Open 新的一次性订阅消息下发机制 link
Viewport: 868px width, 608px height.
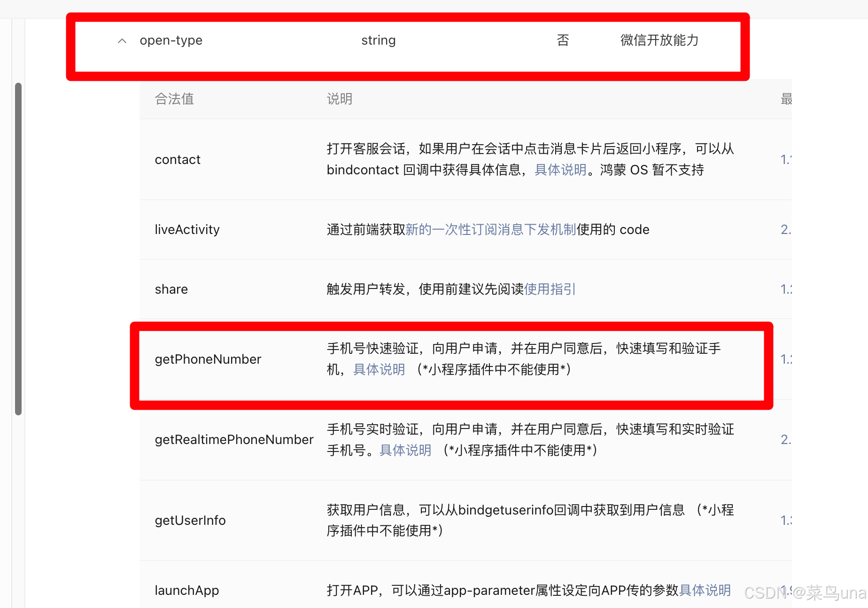coord(490,229)
